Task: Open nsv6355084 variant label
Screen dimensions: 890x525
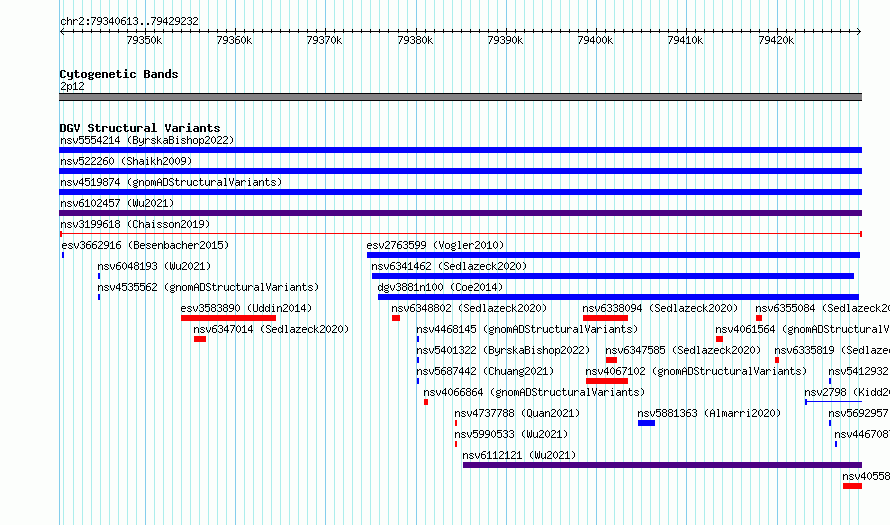Action: point(822,308)
